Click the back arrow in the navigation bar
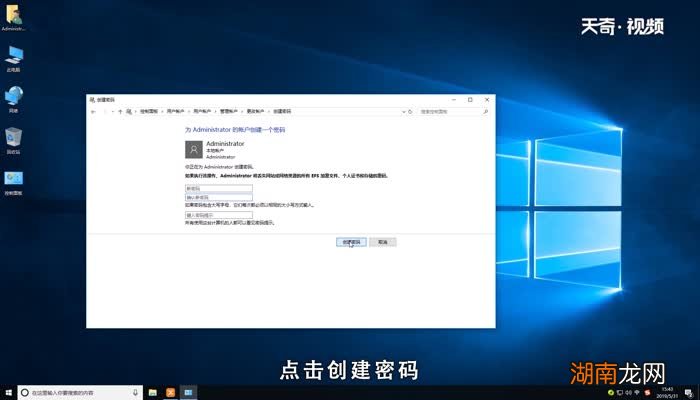This screenshot has height=400, width=700. coord(94,112)
